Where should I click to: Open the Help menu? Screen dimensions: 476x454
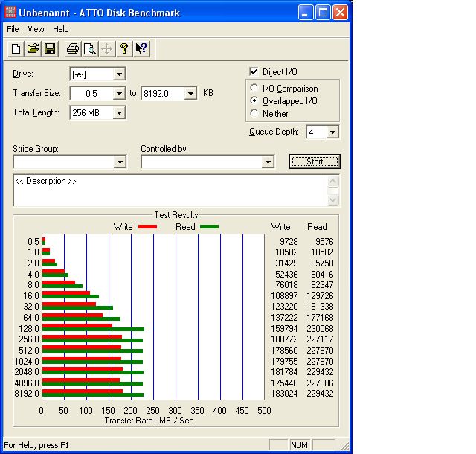tap(61, 29)
